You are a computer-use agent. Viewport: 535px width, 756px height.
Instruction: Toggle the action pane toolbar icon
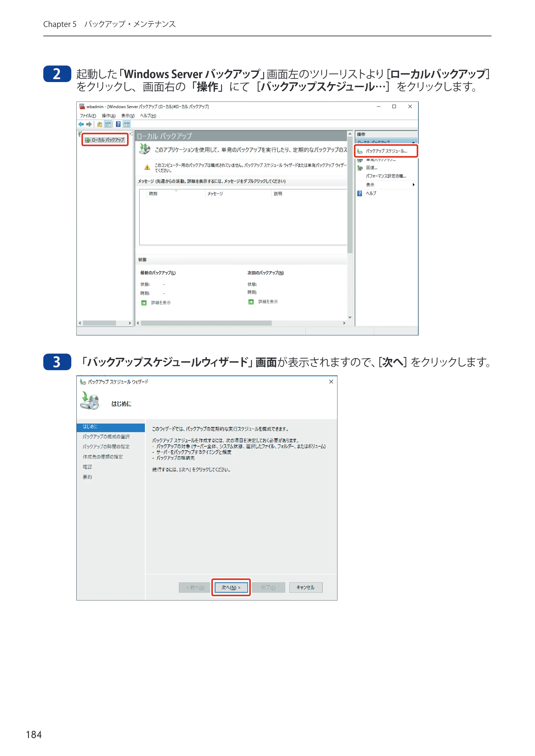(x=127, y=125)
